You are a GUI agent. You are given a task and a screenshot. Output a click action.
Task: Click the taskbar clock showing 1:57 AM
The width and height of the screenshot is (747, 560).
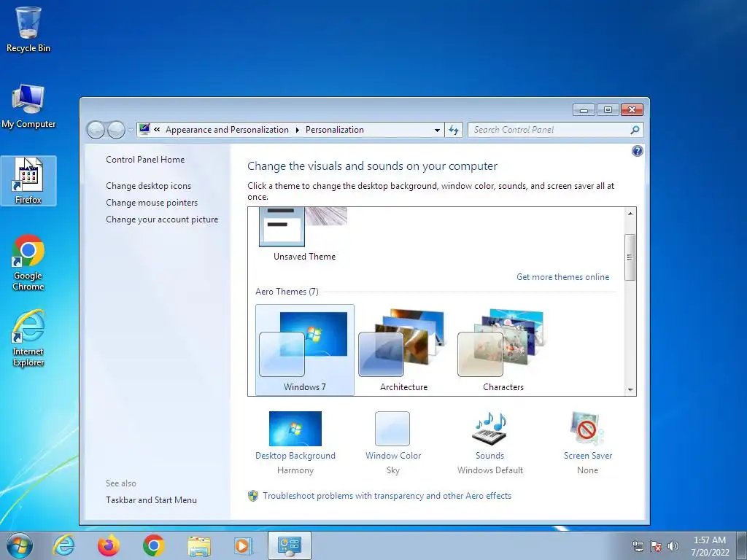click(710, 545)
